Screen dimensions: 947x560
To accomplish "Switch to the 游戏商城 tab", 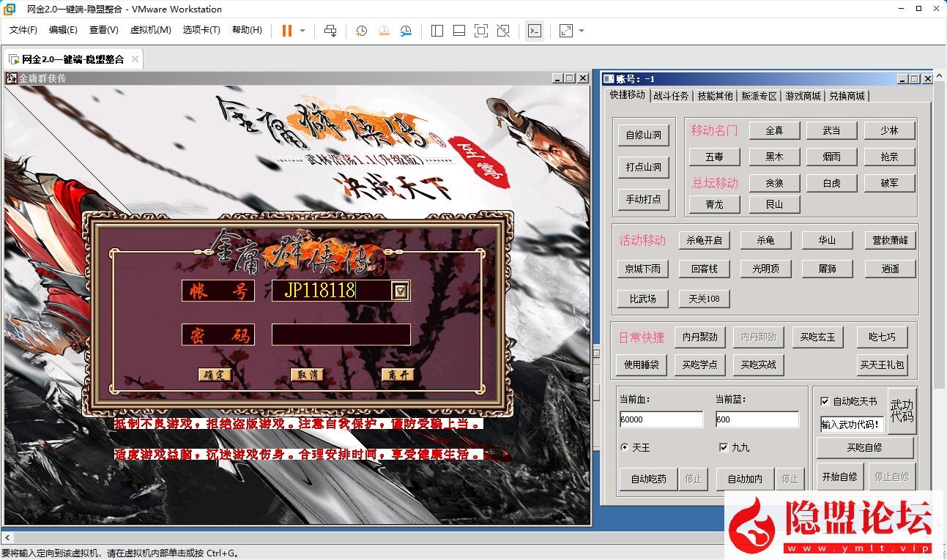I will click(803, 96).
